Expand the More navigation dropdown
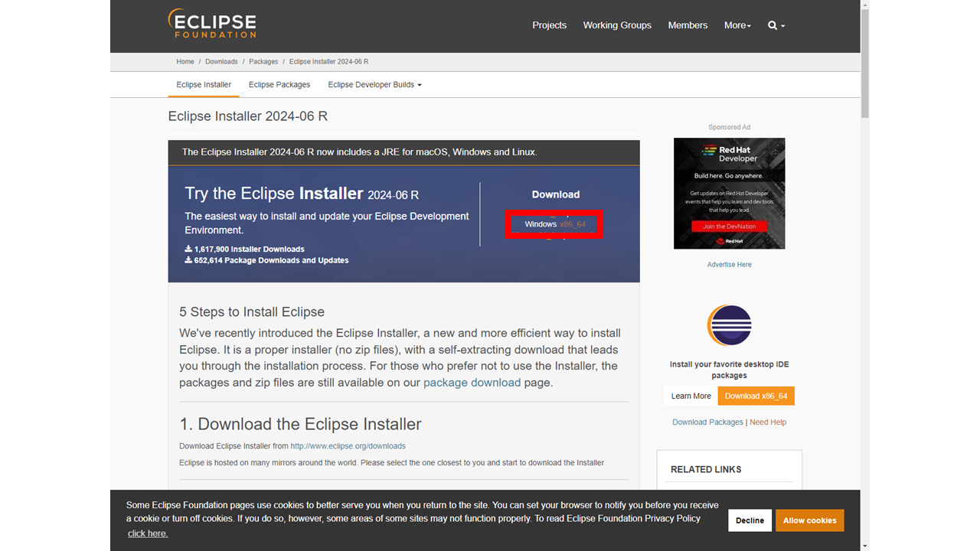The image size is (980, 551). click(737, 25)
